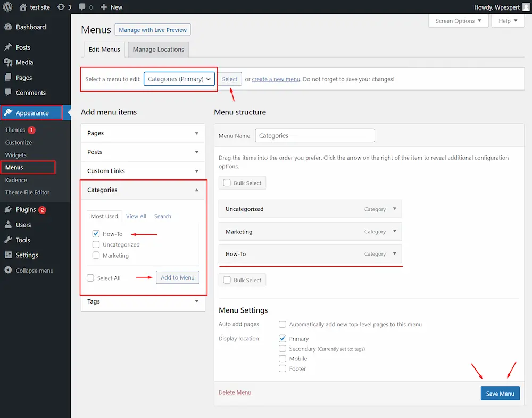Expand the Tags accordion section

[x=143, y=301]
